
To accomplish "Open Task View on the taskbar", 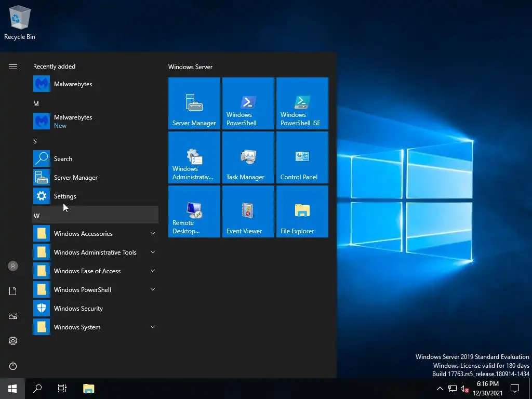I will pos(62,389).
